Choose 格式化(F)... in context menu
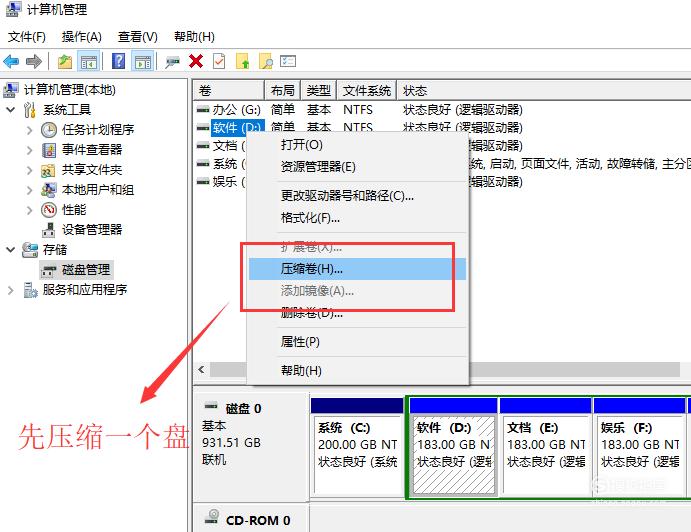The width and height of the screenshot is (691, 532). (x=357, y=218)
